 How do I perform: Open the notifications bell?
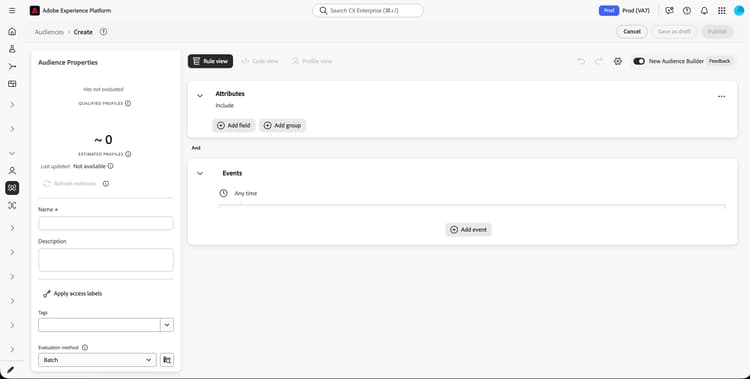[704, 11]
